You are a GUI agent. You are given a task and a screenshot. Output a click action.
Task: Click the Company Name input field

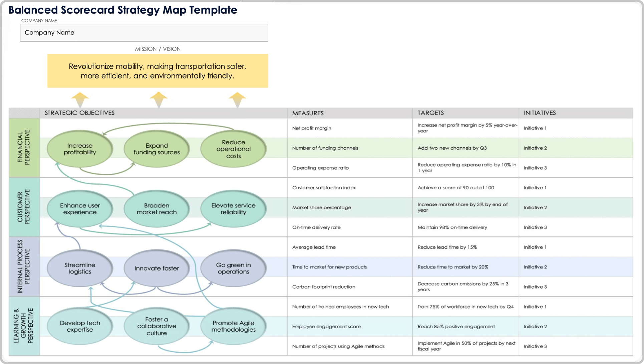[x=144, y=33]
